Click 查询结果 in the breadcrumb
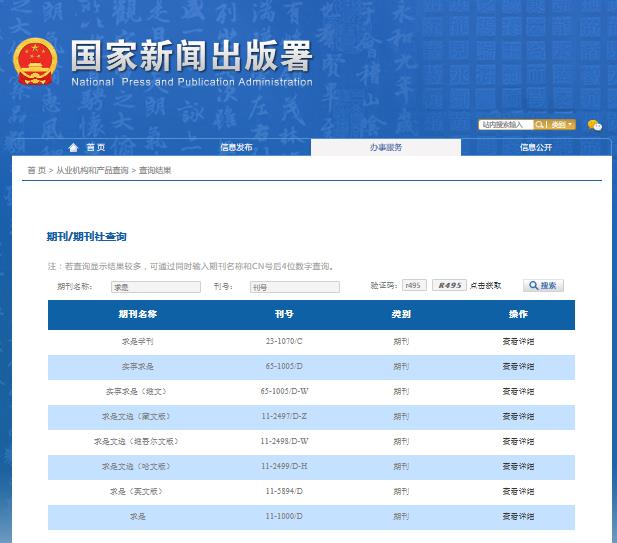 [155, 170]
